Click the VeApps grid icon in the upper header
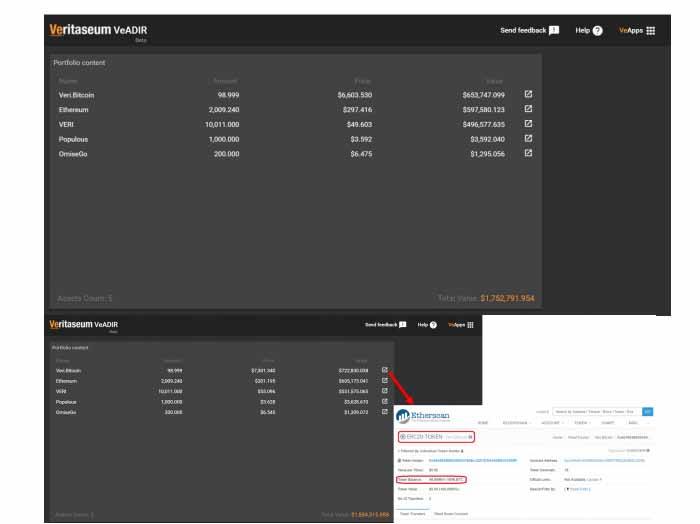 (x=650, y=31)
